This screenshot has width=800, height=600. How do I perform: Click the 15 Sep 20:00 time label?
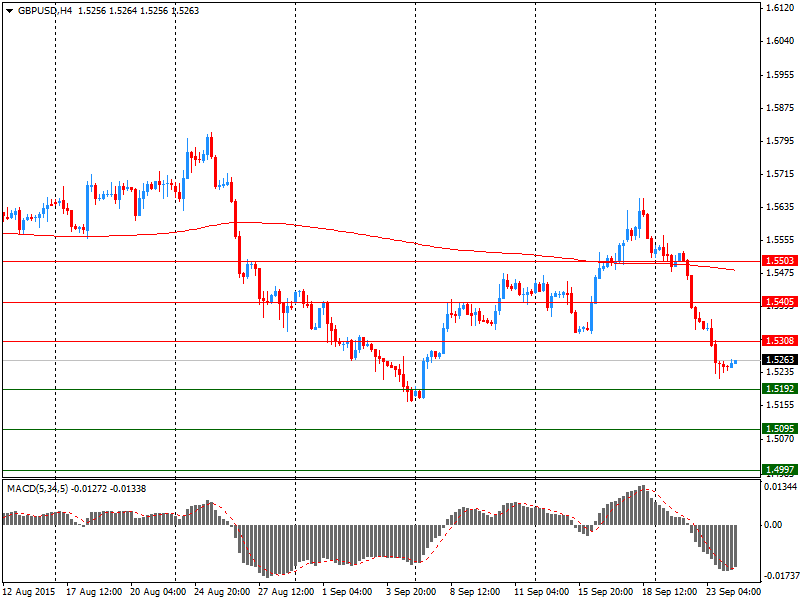coord(606,592)
